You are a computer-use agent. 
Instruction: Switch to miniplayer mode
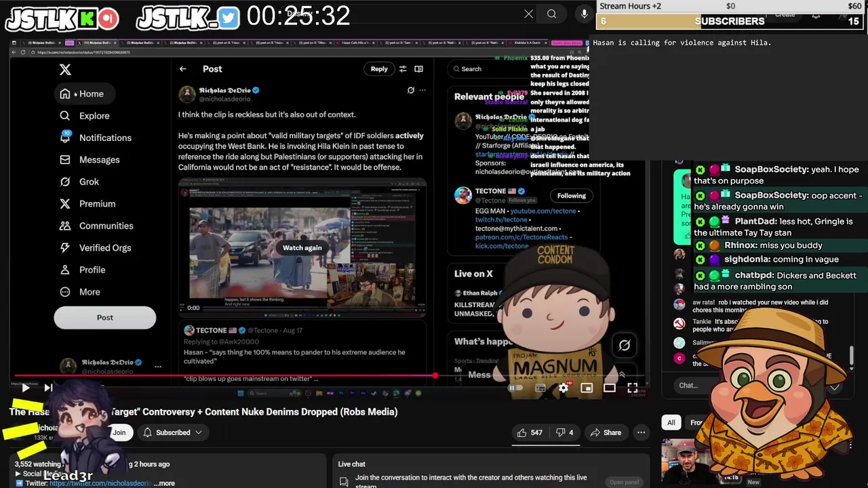[x=587, y=388]
